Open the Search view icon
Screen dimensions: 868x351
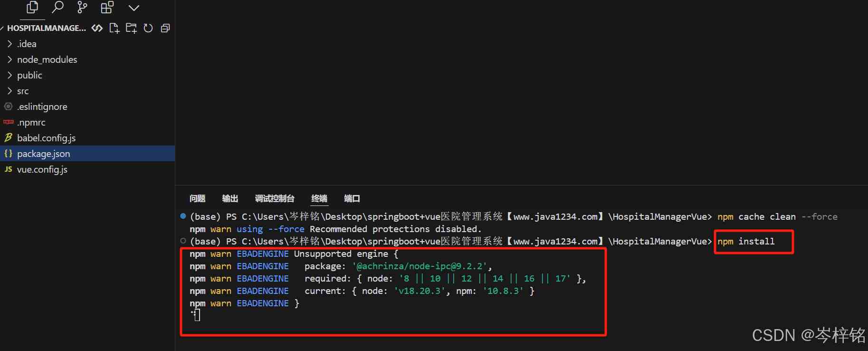[x=57, y=7]
